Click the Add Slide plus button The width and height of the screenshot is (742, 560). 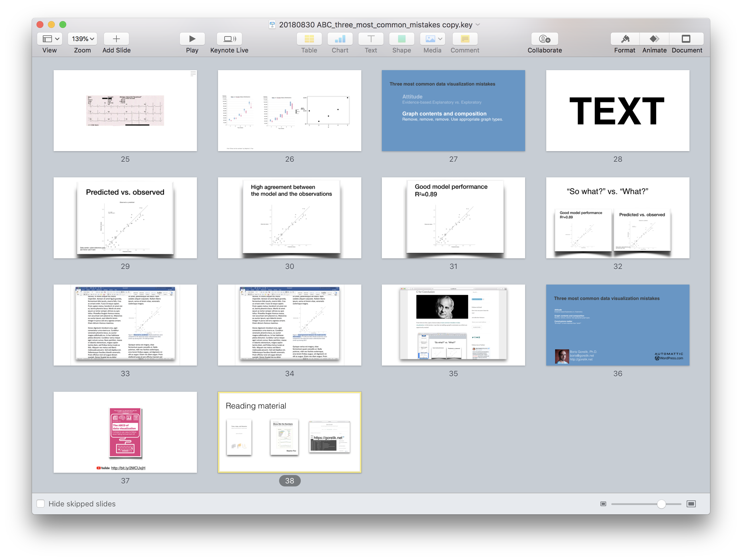click(x=116, y=39)
